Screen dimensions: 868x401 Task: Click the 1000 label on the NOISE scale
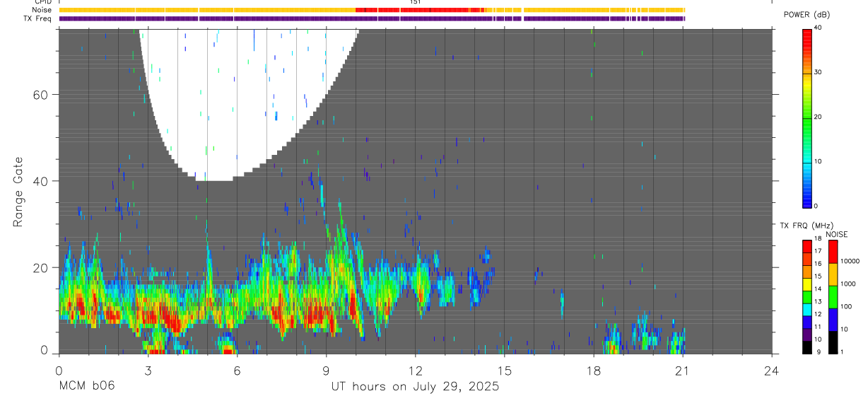(848, 284)
